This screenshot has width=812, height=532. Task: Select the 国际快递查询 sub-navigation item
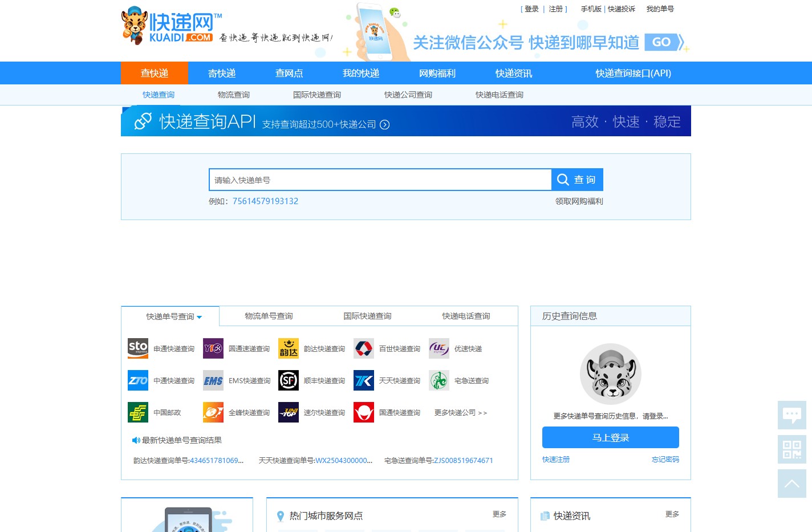317,95
